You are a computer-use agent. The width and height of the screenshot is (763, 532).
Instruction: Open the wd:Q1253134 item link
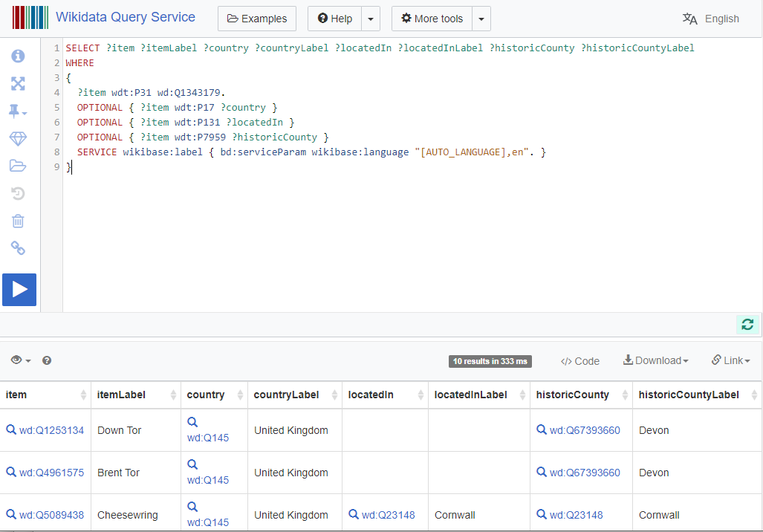point(51,430)
